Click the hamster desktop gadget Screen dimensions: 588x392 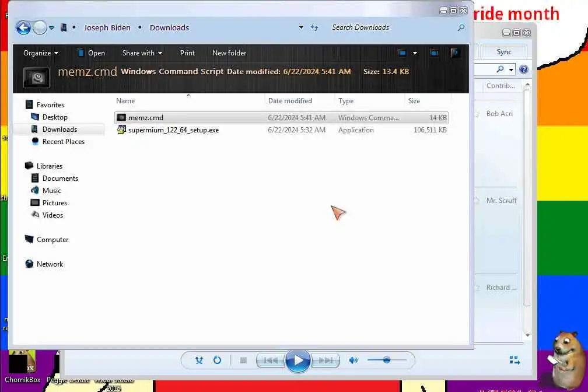(x=568, y=360)
